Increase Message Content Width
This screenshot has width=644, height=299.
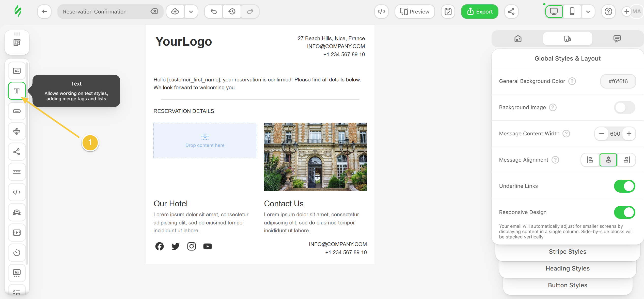tap(629, 134)
